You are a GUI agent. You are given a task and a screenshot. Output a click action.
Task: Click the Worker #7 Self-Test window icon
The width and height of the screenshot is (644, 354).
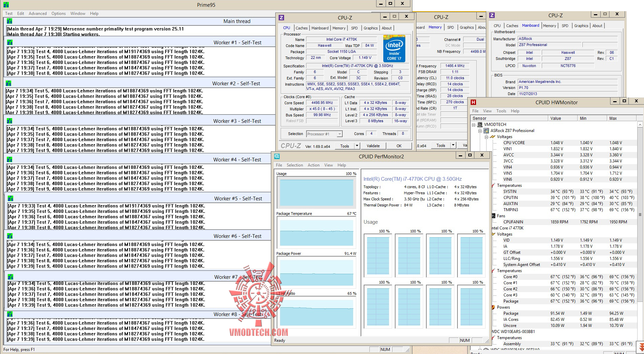[x=10, y=277]
